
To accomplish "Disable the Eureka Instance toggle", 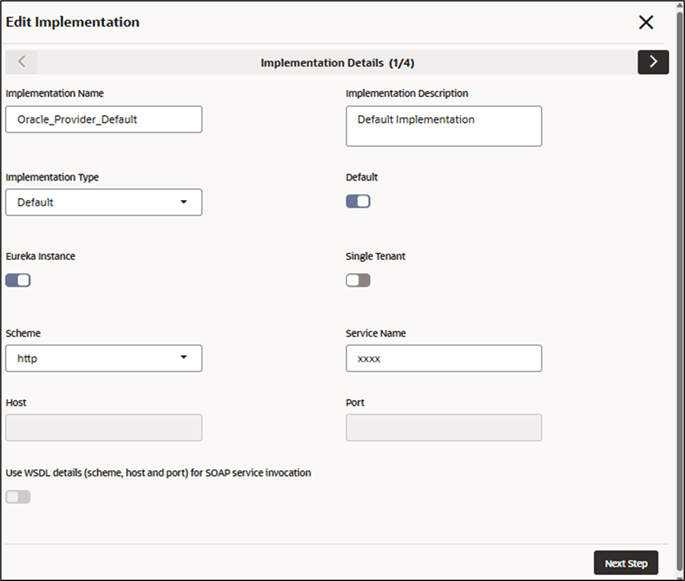I will tap(18, 280).
